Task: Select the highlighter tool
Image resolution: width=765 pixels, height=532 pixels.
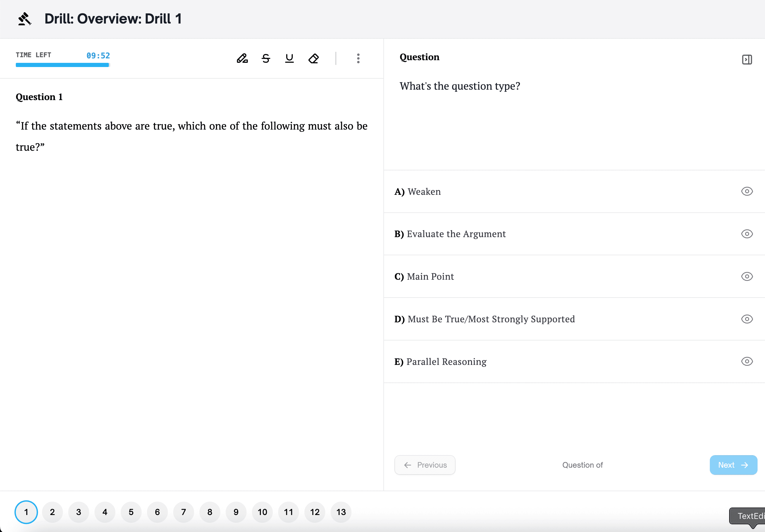Action: click(x=242, y=59)
